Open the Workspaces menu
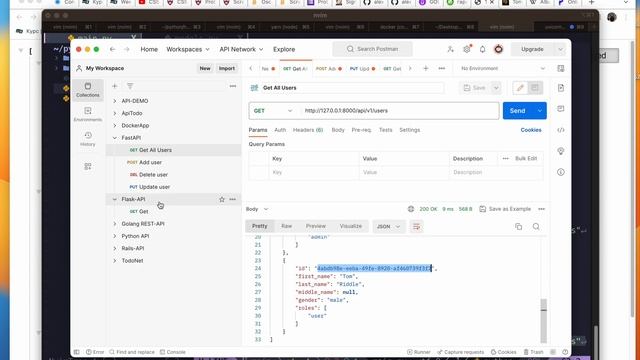This screenshot has height=360, width=640. 188,49
